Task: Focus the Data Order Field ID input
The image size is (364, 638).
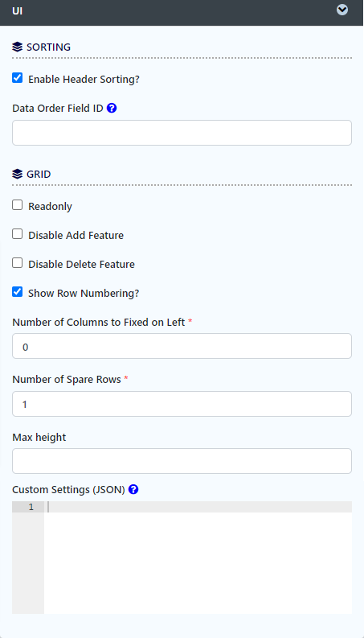Action: click(x=182, y=133)
